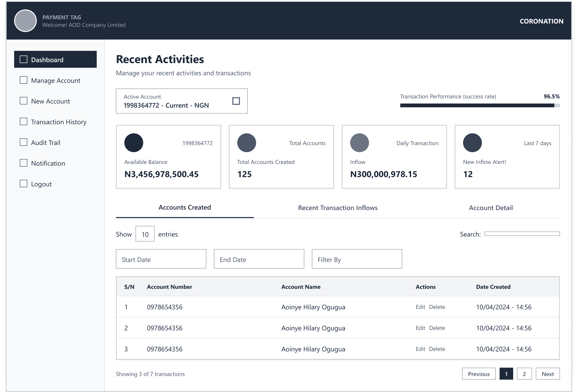Image resolution: width=578 pixels, height=392 pixels.
Task: Open the Show entries count dropdown
Action: [145, 234]
